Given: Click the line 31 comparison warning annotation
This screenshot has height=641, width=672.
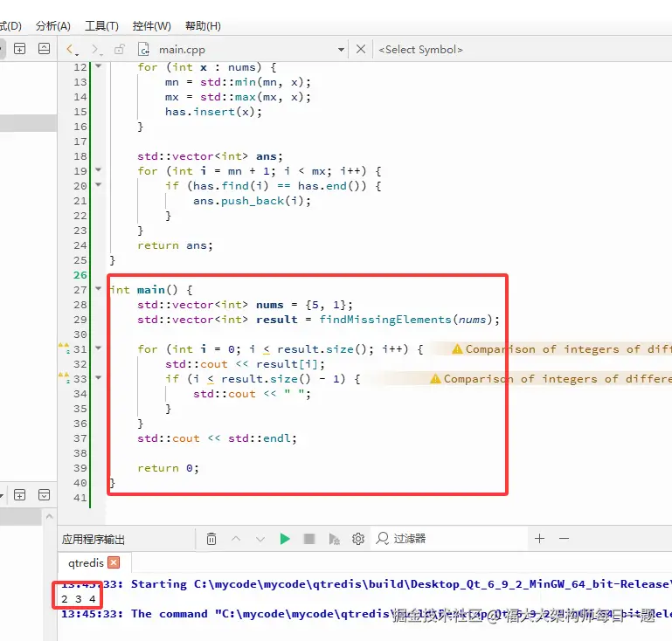Looking at the screenshot, I should point(561,349).
